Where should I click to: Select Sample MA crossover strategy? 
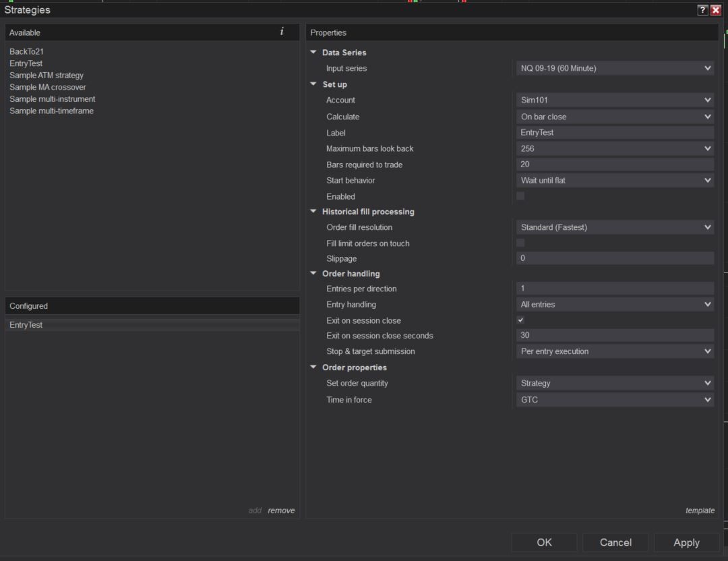click(47, 87)
